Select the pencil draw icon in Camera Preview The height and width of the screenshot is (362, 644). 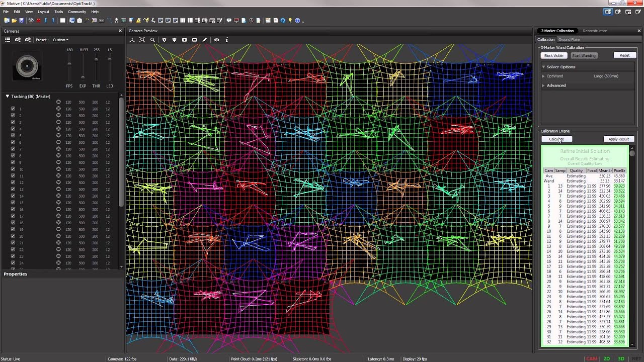205,40
